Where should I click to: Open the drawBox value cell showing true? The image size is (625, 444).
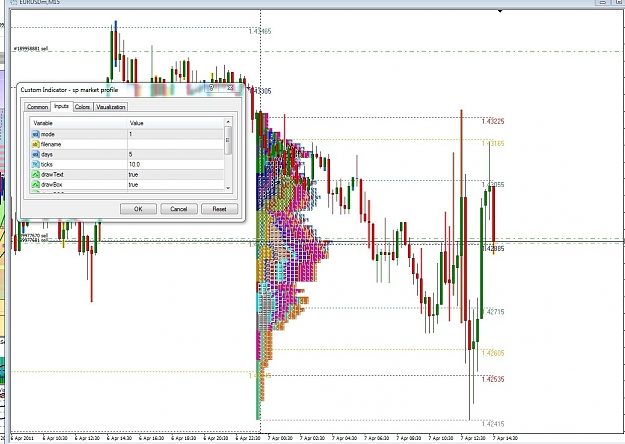pyautogui.click(x=175, y=185)
